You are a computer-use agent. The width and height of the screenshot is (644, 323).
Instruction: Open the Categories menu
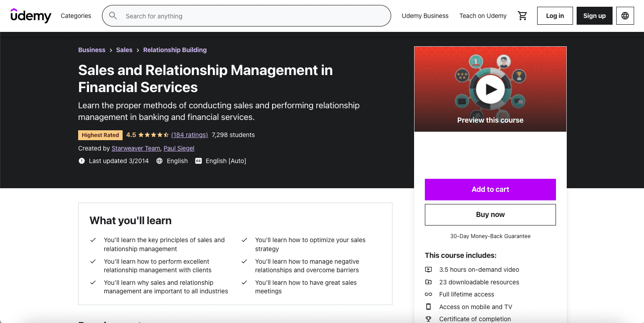[x=75, y=15]
